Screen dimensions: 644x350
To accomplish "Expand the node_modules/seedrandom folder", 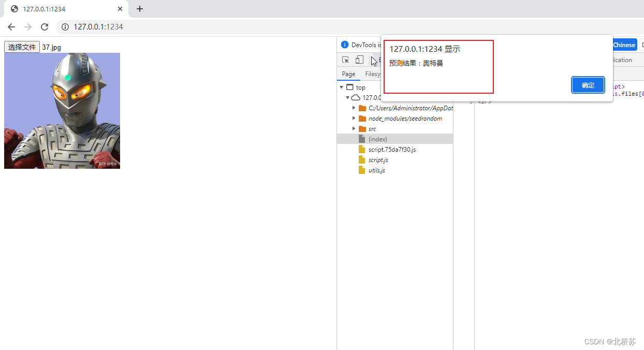I will pos(354,119).
